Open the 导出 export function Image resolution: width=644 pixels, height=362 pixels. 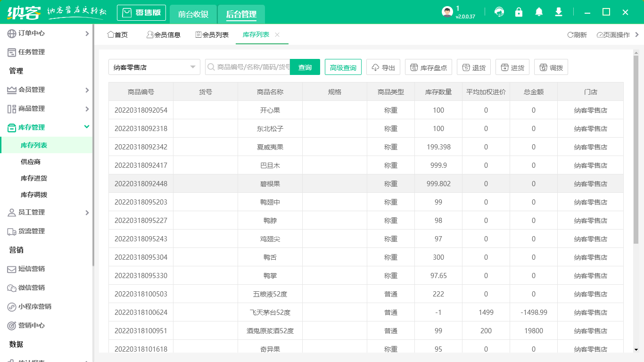coord(383,66)
